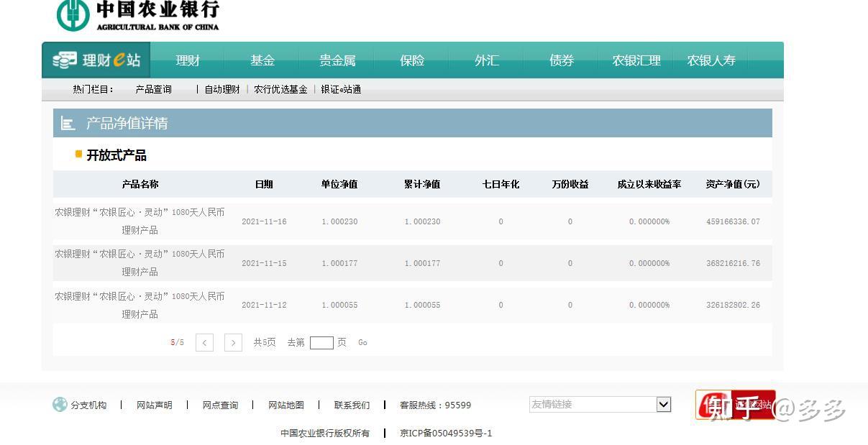Open 农行优选基金 link
Image resolution: width=868 pixels, height=445 pixels.
click(280, 89)
